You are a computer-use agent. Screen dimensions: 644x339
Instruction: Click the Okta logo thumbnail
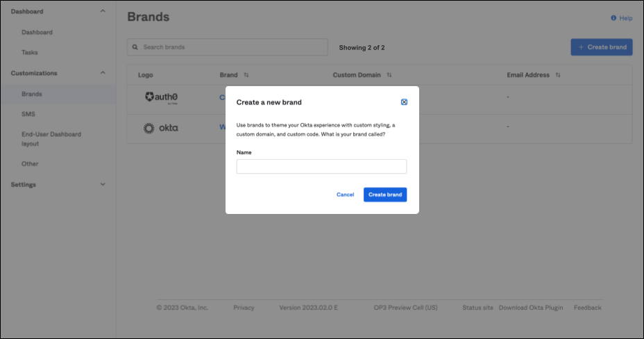[160, 129]
